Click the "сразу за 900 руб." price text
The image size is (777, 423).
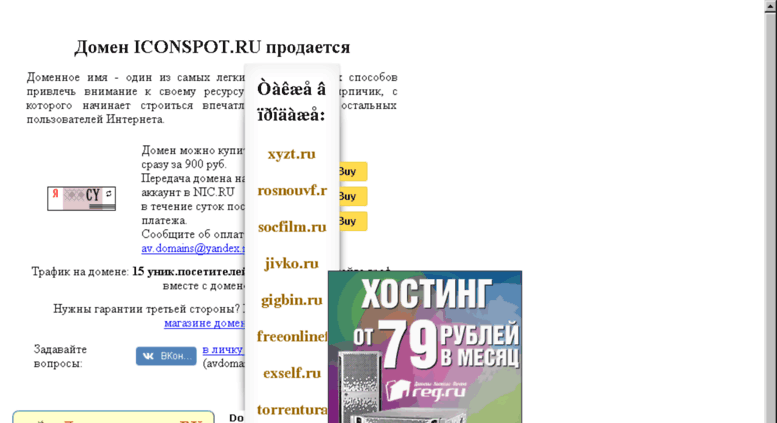184,164
